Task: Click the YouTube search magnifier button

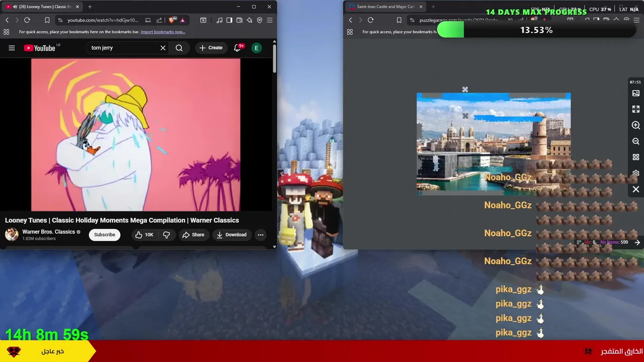Action: coord(179,48)
